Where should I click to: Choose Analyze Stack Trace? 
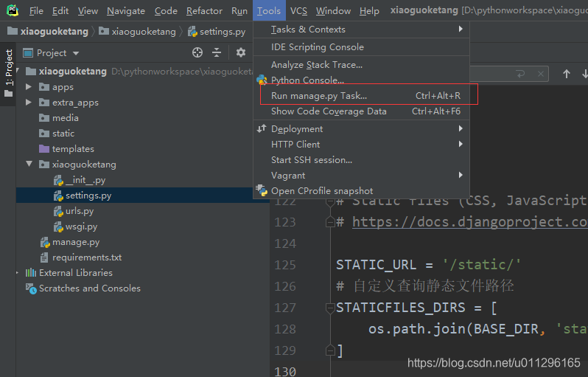coord(362,65)
